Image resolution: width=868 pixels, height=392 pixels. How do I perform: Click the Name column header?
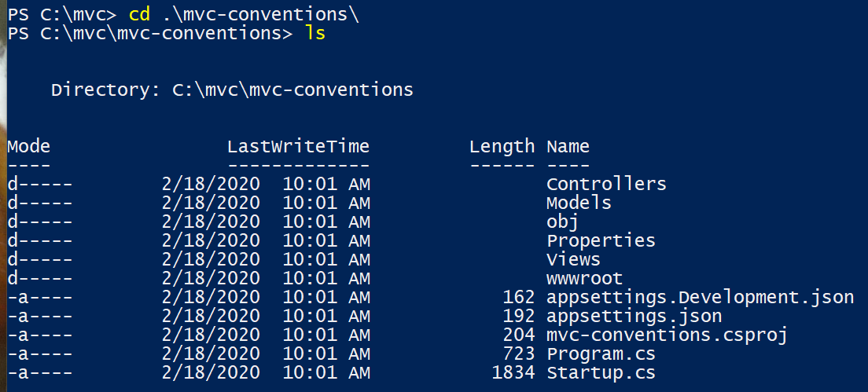click(568, 147)
